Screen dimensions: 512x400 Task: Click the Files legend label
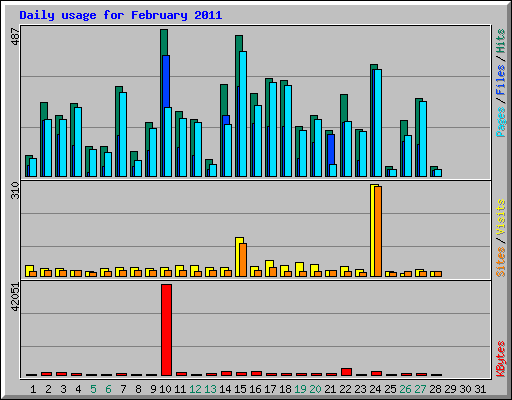(501, 80)
